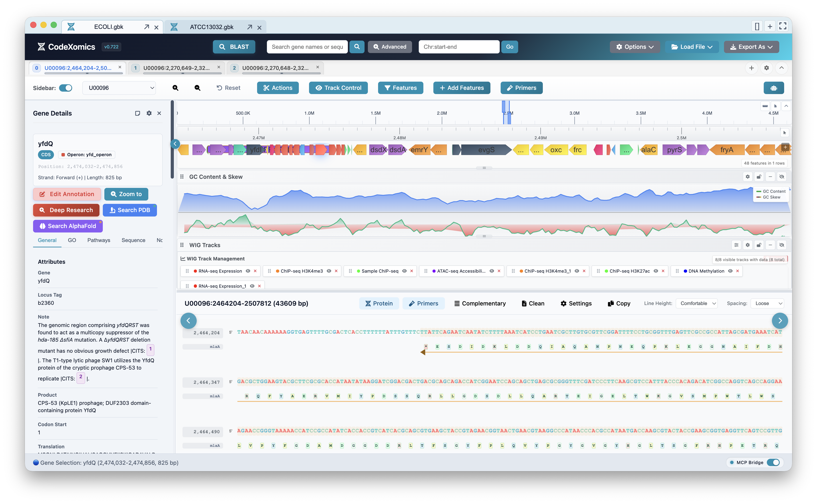Click the Search AlphaFold button

(68, 226)
